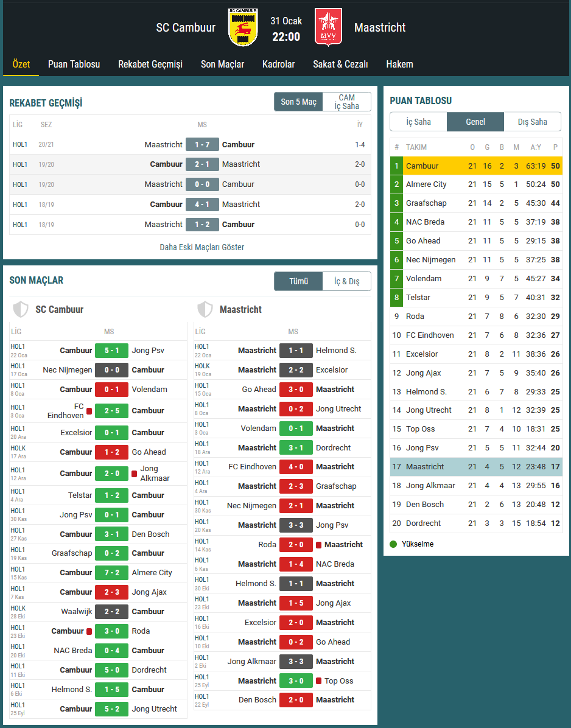
Task: Switch to the Son Maçlar tab
Action: (222, 64)
